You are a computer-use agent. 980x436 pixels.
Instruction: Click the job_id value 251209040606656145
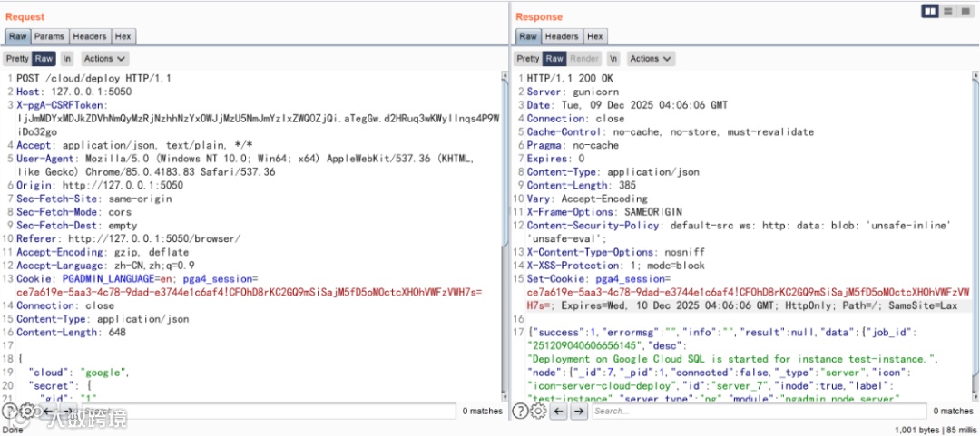click(x=587, y=345)
